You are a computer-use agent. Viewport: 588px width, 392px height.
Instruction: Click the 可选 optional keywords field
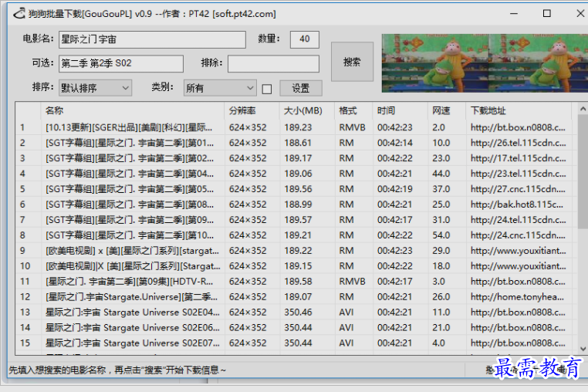point(120,63)
